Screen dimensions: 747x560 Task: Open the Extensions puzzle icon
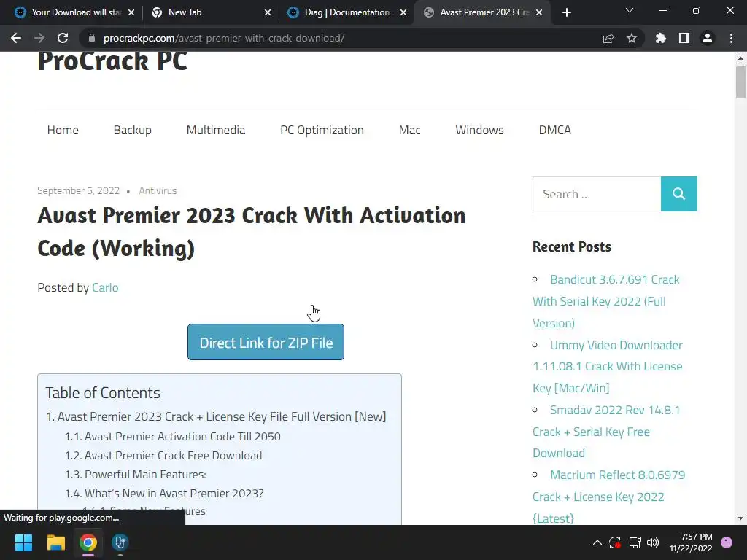[661, 38]
